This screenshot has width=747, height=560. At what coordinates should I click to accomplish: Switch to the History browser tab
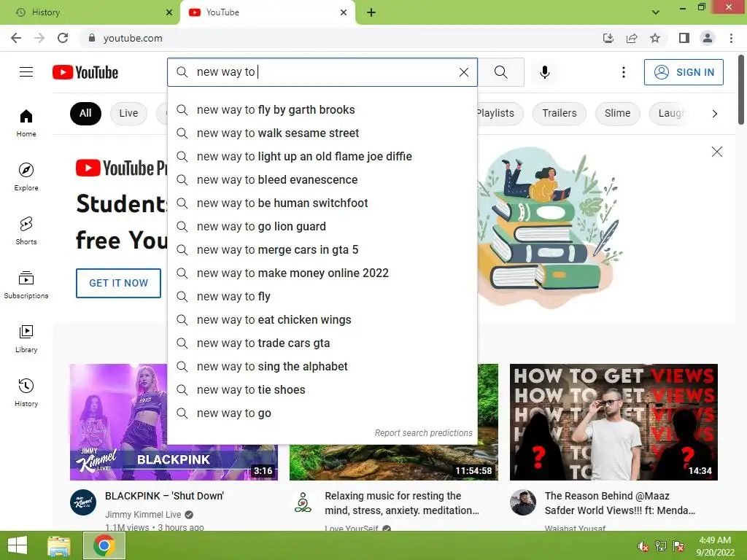(90, 12)
